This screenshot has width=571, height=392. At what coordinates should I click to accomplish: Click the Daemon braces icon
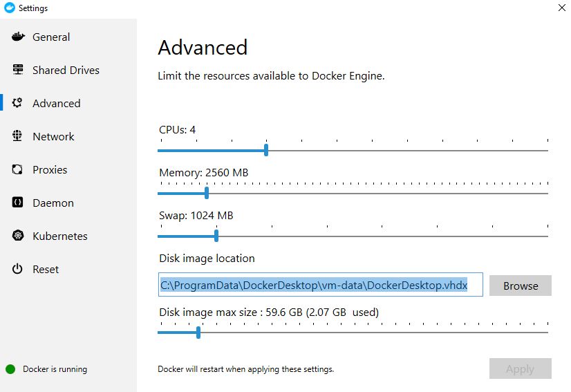click(x=18, y=203)
